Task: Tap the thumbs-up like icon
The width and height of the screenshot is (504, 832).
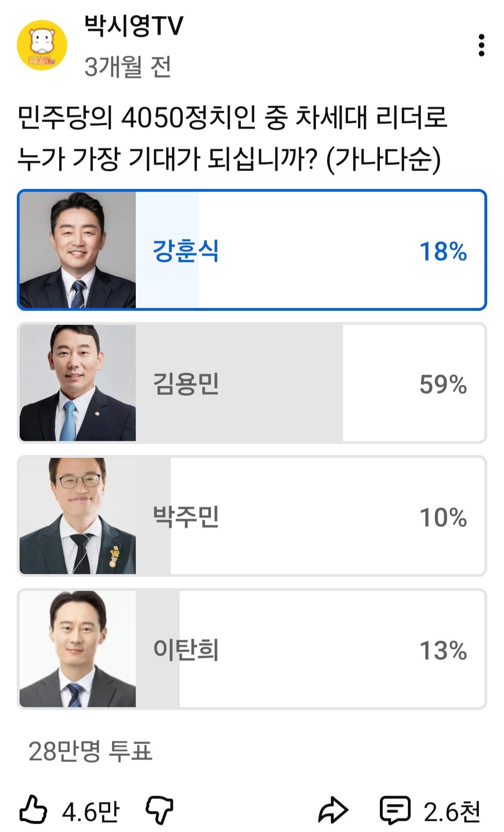Action: 33,810
